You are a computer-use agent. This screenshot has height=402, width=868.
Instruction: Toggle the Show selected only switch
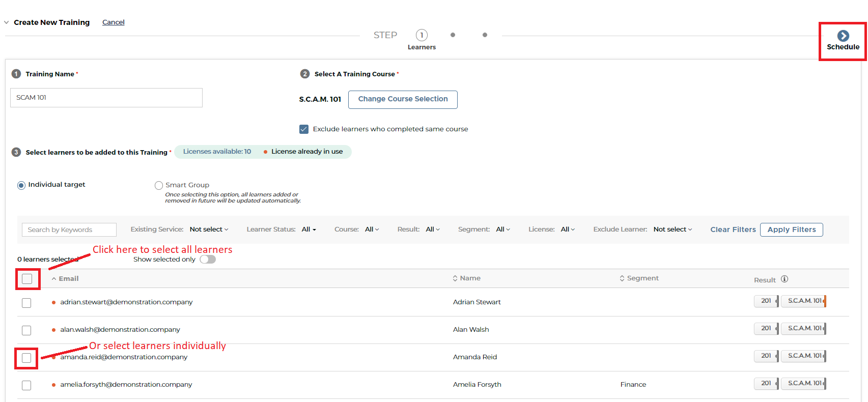tap(208, 260)
